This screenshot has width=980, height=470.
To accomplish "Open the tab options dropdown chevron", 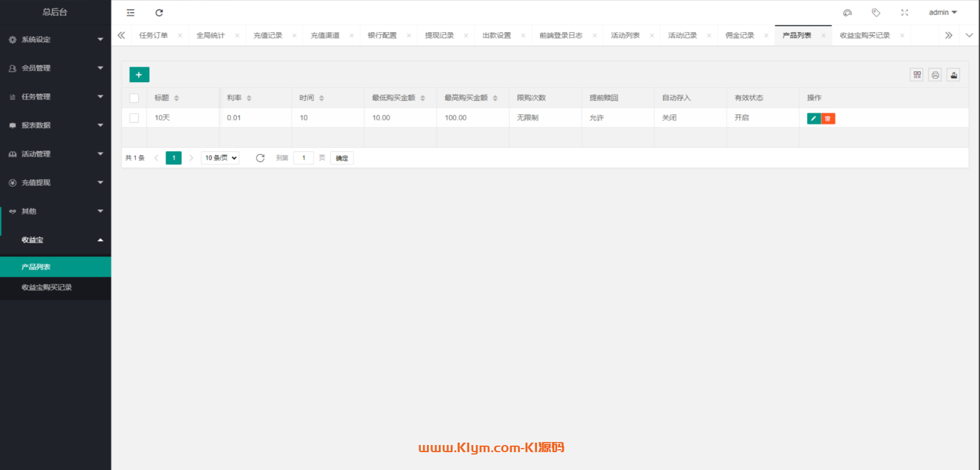I will pos(969,36).
